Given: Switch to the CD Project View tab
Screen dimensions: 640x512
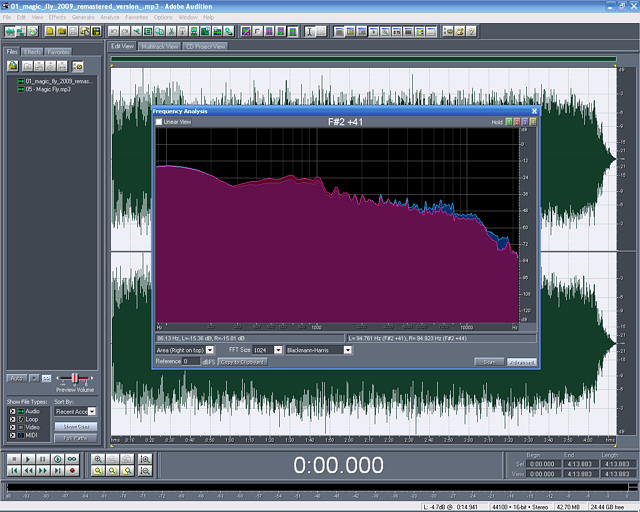Looking at the screenshot, I should [205, 47].
